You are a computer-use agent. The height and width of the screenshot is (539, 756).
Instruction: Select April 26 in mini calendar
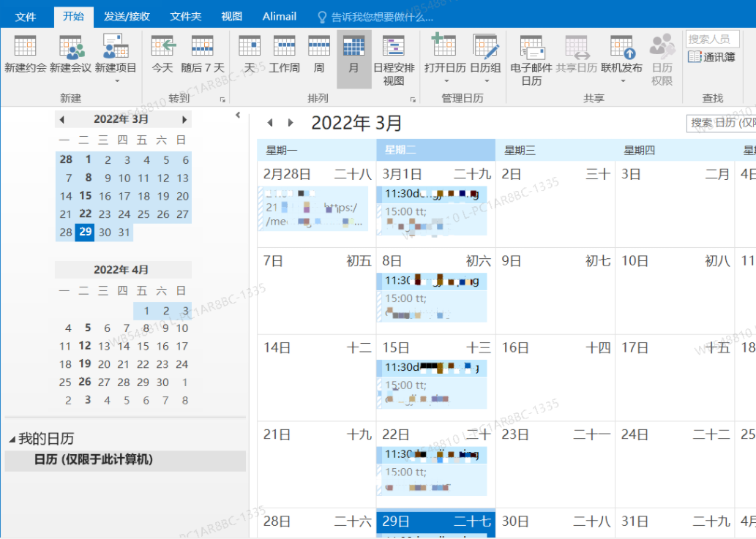click(85, 382)
